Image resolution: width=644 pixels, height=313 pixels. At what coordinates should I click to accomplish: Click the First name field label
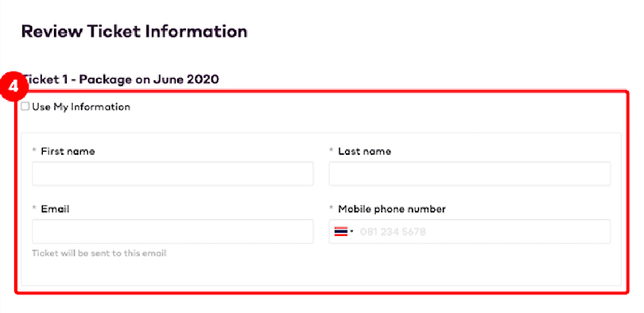click(x=68, y=152)
